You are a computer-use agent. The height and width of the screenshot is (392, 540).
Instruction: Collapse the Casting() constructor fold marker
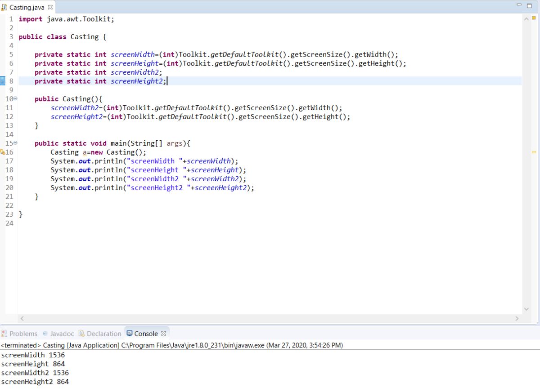(x=15, y=98)
